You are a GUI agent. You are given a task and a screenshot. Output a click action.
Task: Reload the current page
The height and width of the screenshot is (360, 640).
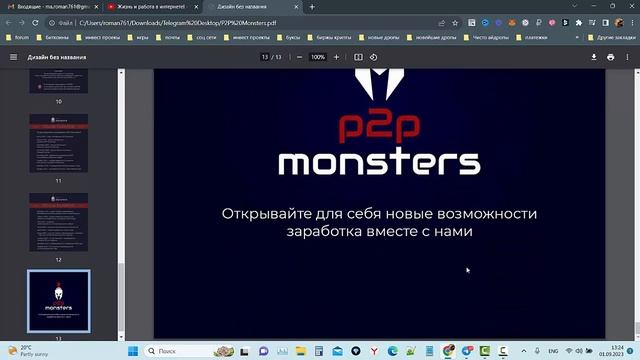point(35,23)
